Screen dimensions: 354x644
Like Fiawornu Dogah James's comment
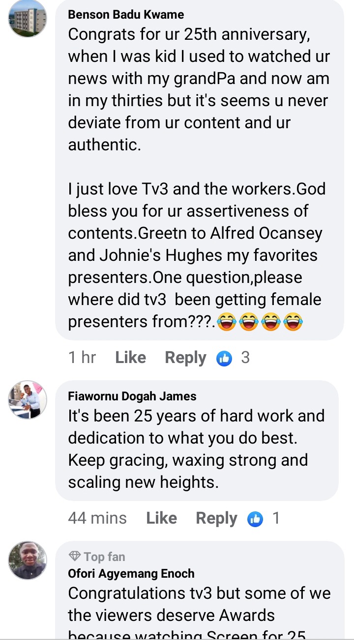161,518
